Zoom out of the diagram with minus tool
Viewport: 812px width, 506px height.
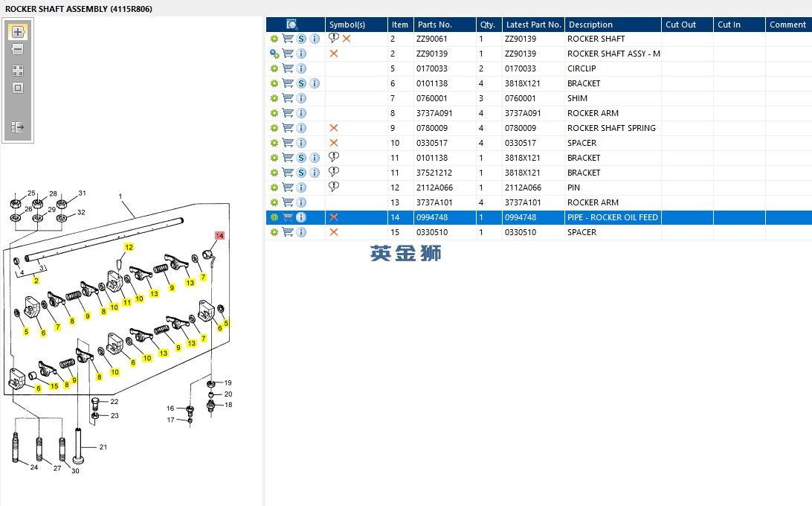[x=18, y=49]
